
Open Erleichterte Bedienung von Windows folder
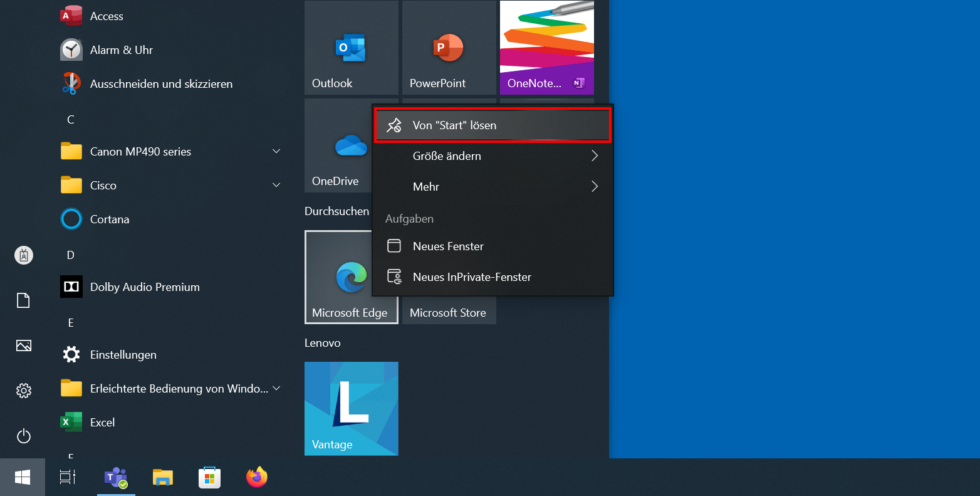click(x=169, y=389)
